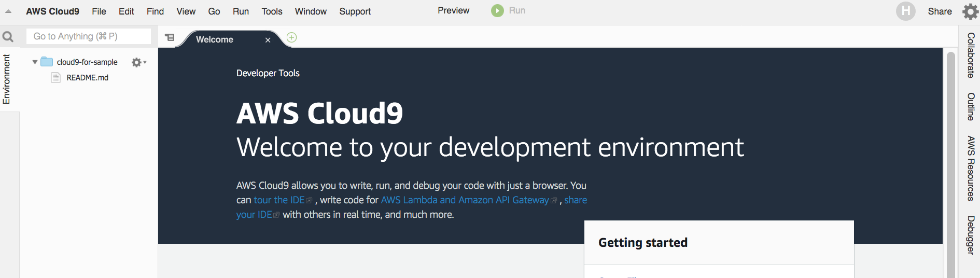Open the Debugger side panel
This screenshot has width=980, height=278.
point(971,235)
